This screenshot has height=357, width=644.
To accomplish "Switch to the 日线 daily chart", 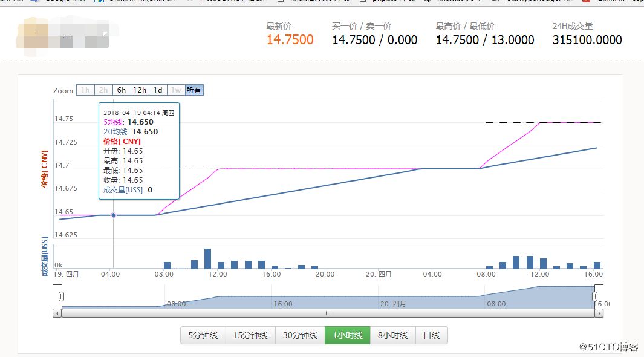I will tap(432, 335).
